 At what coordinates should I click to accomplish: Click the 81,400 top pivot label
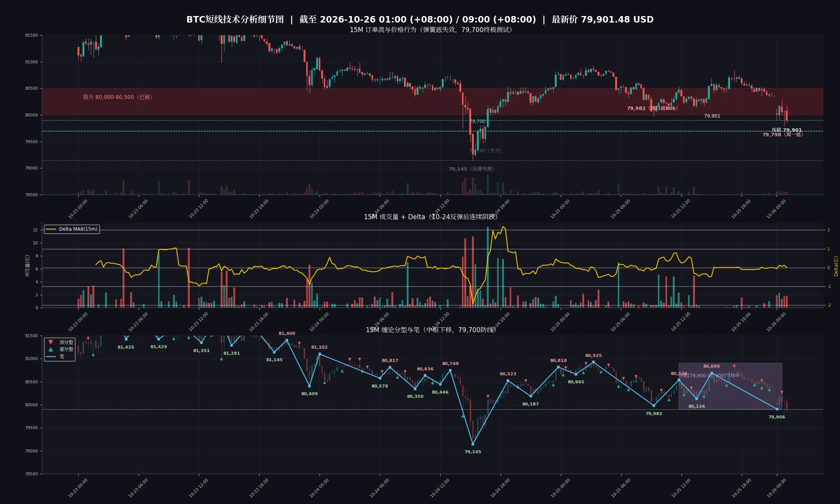pos(287,333)
